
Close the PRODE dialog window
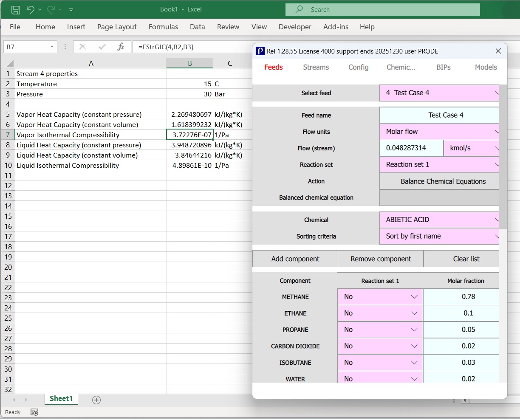[498, 51]
